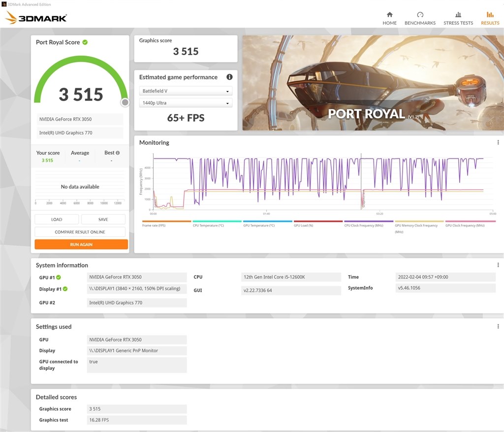Click the Home house icon

point(390,14)
